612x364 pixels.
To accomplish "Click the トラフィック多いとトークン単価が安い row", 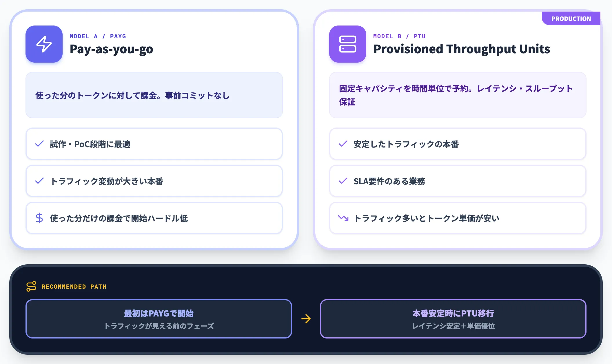I will pyautogui.click(x=458, y=218).
